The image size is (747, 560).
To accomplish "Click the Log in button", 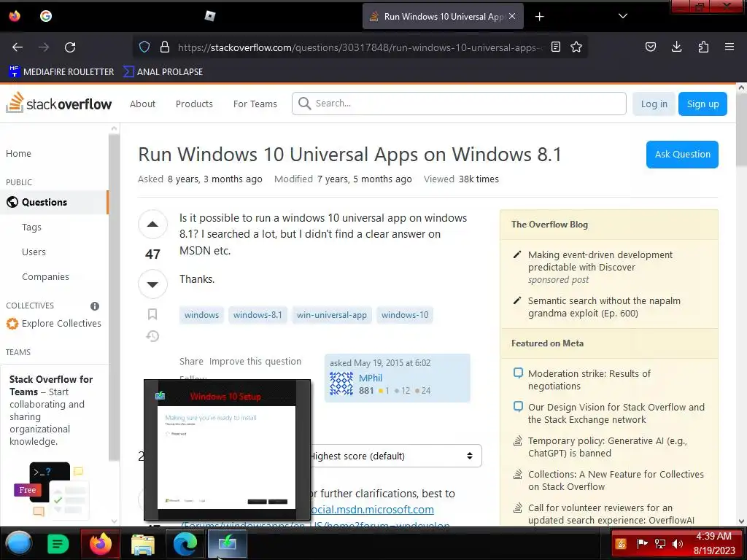I will tap(654, 104).
